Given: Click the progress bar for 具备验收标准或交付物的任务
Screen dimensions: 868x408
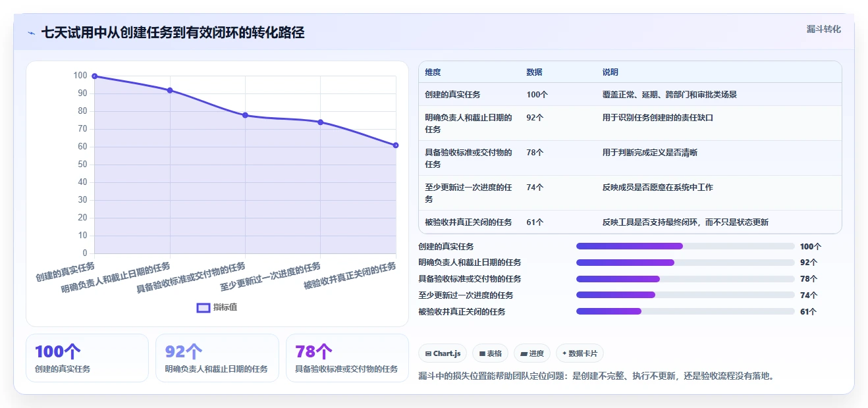Looking at the screenshot, I should (x=686, y=279).
